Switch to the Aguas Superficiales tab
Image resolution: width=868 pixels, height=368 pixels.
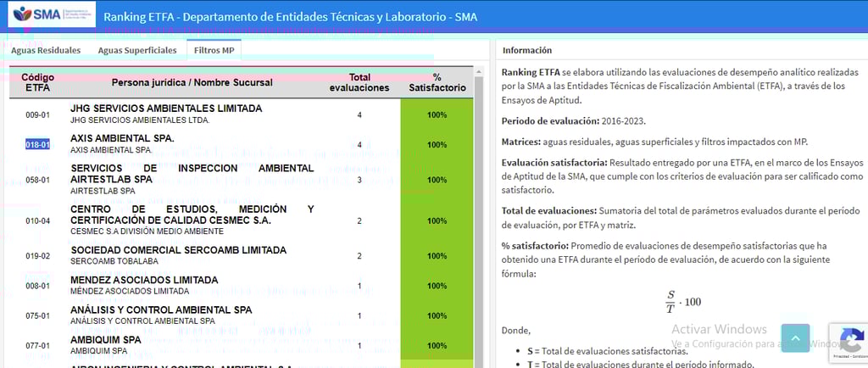click(137, 50)
